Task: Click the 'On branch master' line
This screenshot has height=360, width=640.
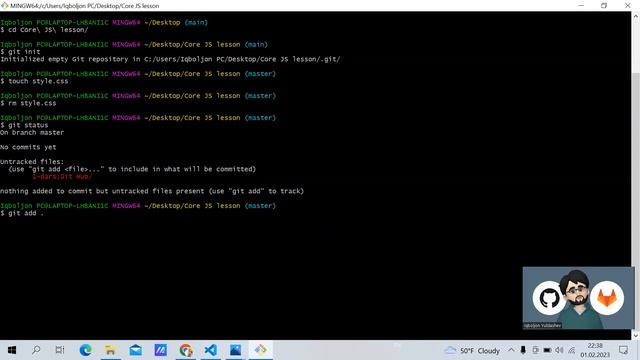Action: click(x=32, y=132)
